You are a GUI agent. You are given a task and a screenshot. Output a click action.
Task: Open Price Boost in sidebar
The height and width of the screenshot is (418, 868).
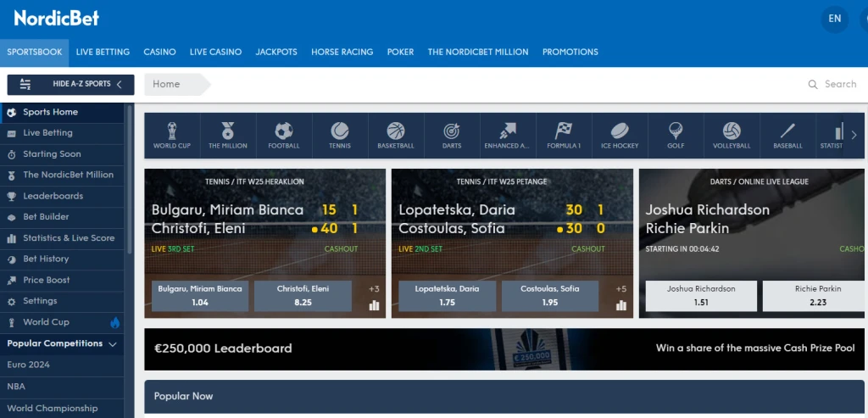(62, 281)
